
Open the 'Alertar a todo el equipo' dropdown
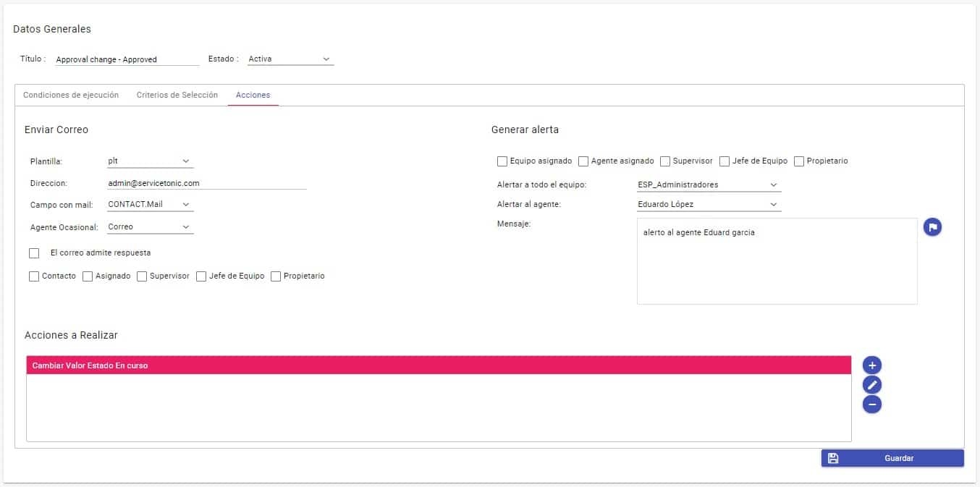point(708,185)
